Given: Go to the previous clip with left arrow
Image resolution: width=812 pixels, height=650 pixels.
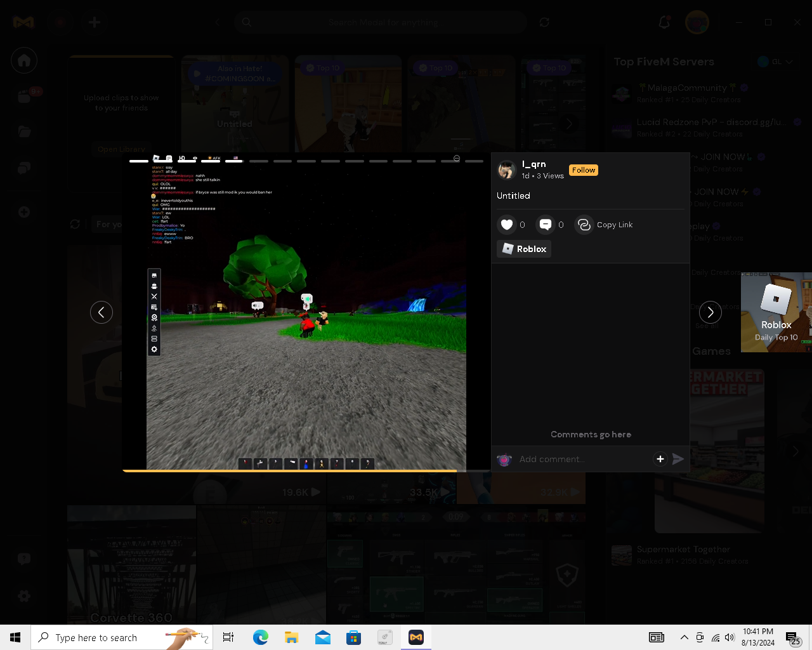Looking at the screenshot, I should tap(101, 312).
